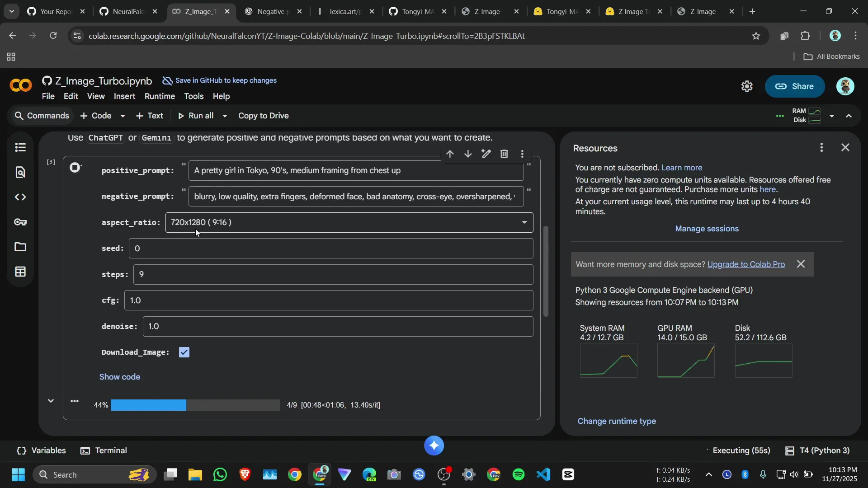
Task: Open notebook settings via gear icon
Action: click(747, 86)
